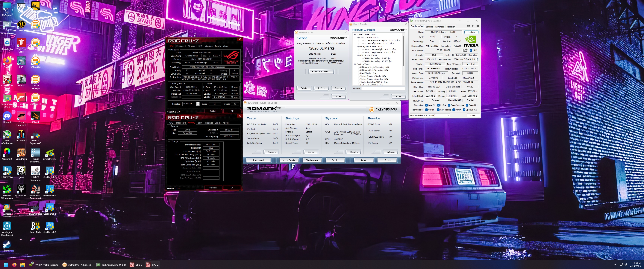The height and width of the screenshot is (269, 644).
Task: Switch to NVIDIA Profile Inspector taskbar item
Action: point(44,265)
